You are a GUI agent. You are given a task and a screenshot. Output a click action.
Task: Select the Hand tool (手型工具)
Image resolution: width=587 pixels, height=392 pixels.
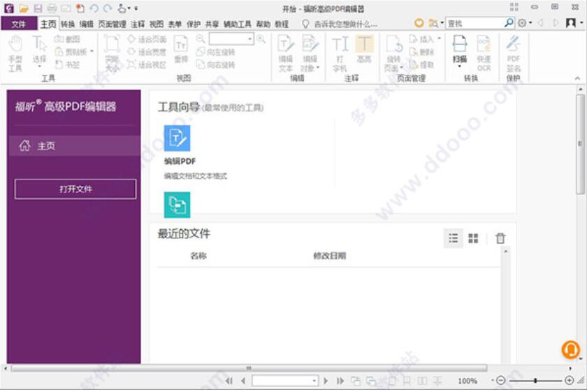(x=15, y=54)
